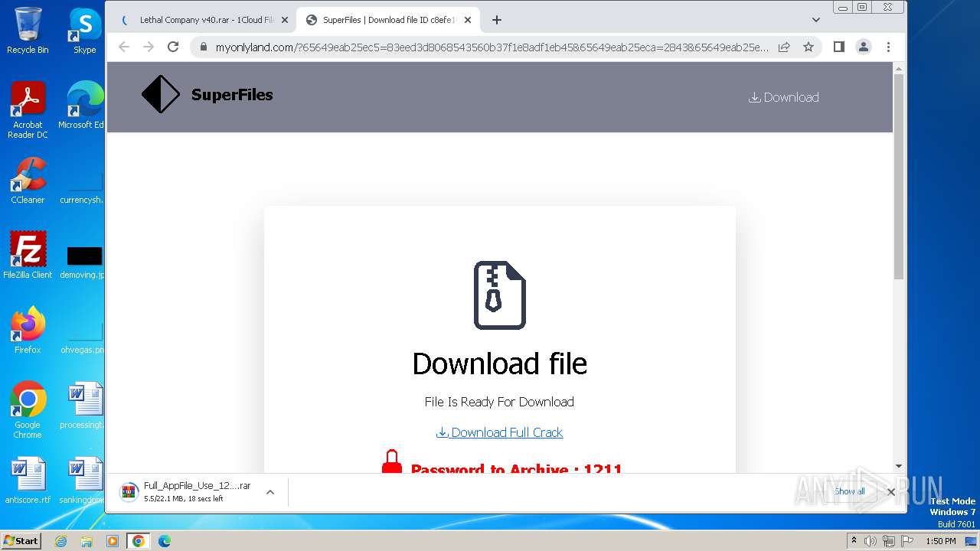Image resolution: width=980 pixels, height=551 pixels.
Task: Click the Download link in header
Action: point(783,97)
